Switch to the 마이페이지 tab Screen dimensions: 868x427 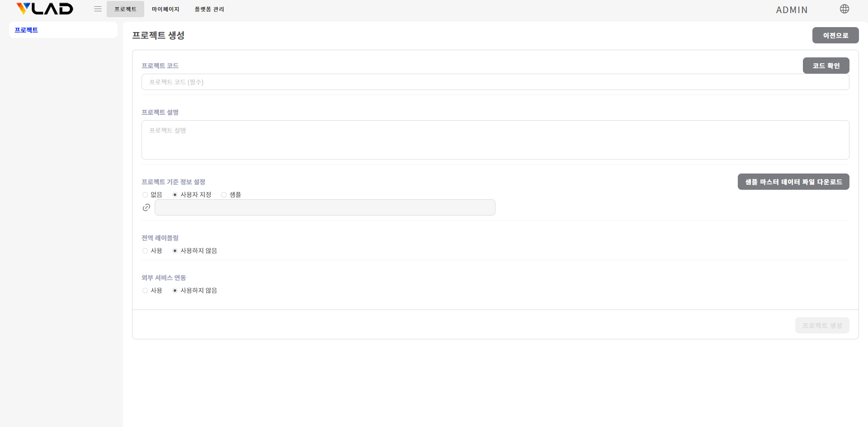[165, 9]
